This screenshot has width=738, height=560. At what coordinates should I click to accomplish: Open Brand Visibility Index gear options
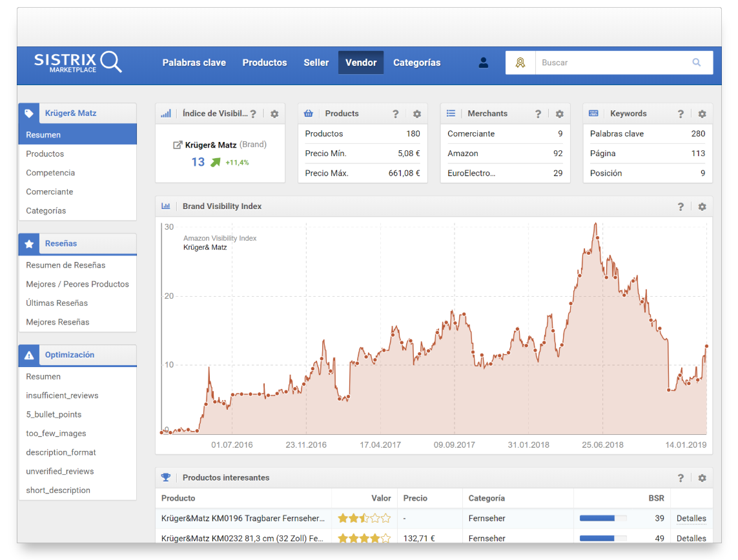tap(702, 206)
